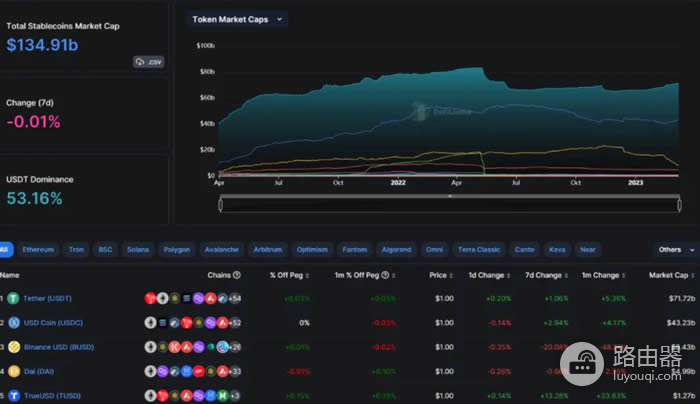Sort table by 7d Change arrows

[566, 275]
